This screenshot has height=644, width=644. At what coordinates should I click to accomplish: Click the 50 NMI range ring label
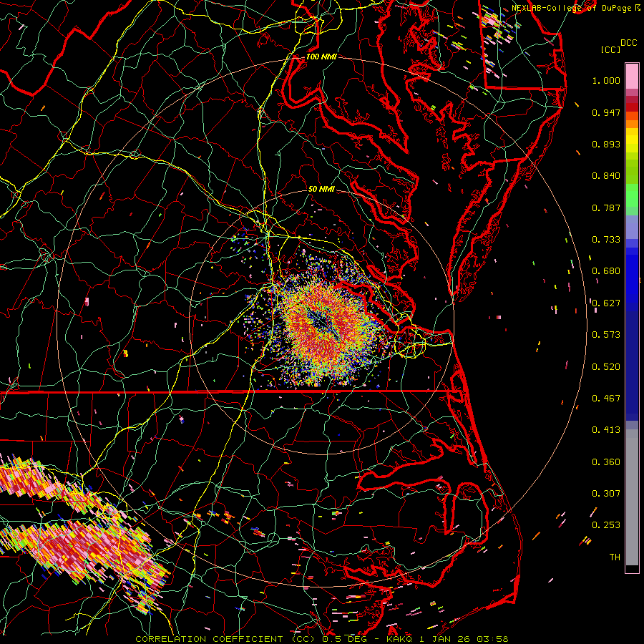click(x=321, y=189)
